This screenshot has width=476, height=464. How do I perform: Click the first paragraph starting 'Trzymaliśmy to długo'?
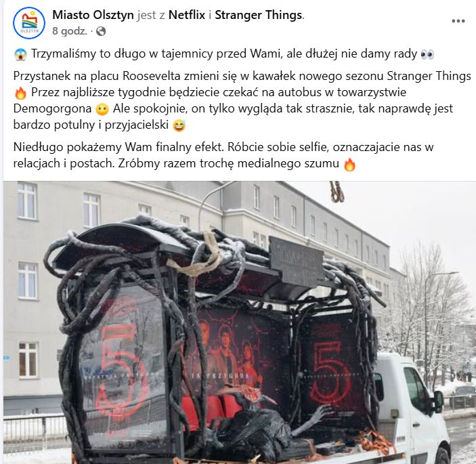coord(224,54)
